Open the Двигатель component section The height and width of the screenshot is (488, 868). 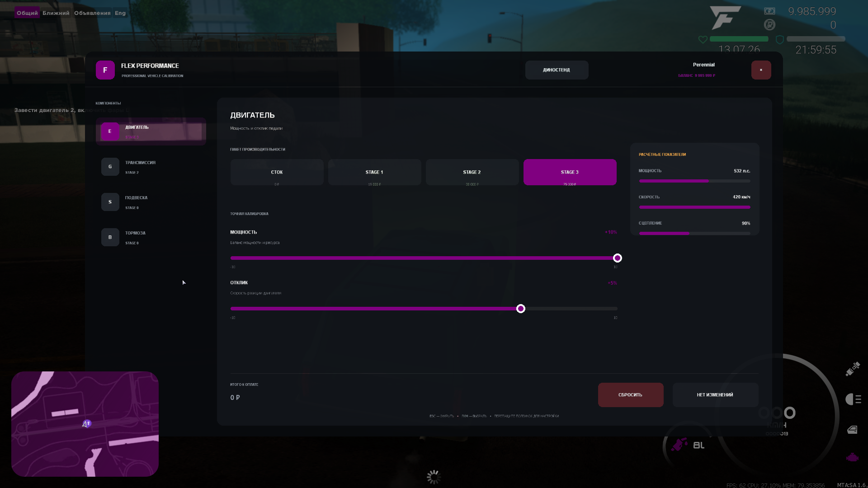(151, 131)
